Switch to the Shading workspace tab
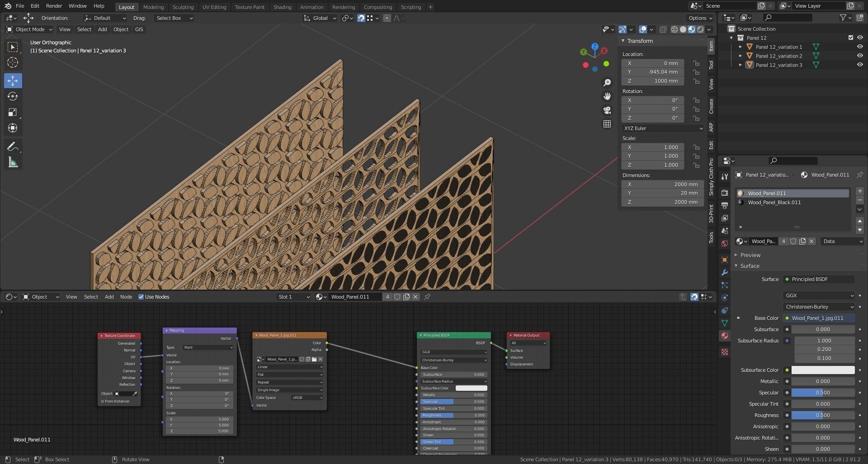 [x=282, y=7]
